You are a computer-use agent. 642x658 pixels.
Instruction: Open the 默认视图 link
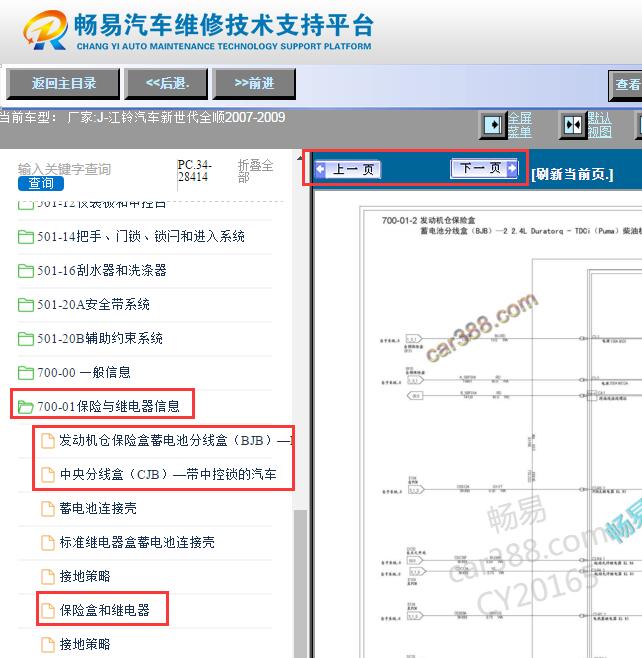599,125
